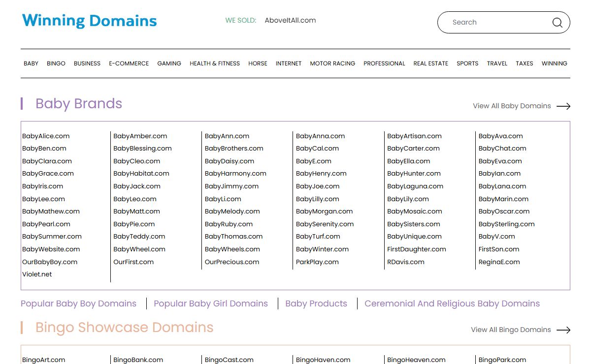Click the Baby Brands heading
Image resolution: width=591 pixels, height=364 pixels.
[x=79, y=104]
